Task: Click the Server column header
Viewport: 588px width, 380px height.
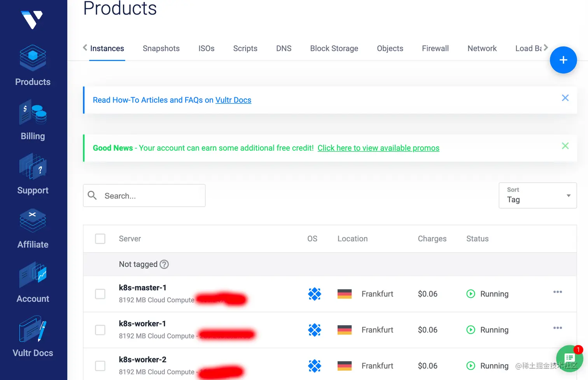Action: [130, 239]
